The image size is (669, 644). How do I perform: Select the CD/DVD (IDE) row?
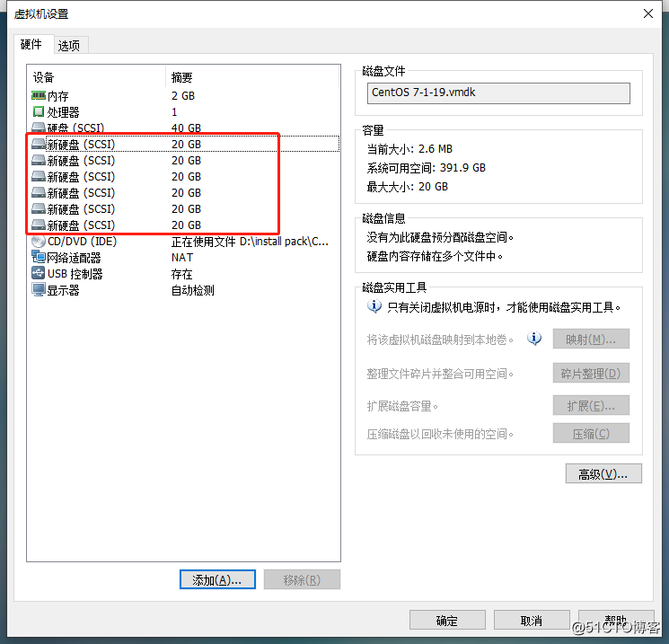point(184,242)
